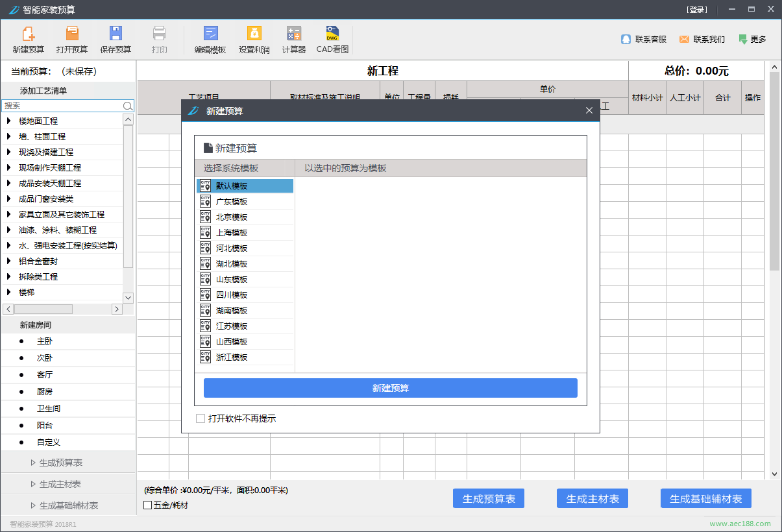Open the 更多 menu icon
The height and width of the screenshot is (532, 782).
(742, 39)
